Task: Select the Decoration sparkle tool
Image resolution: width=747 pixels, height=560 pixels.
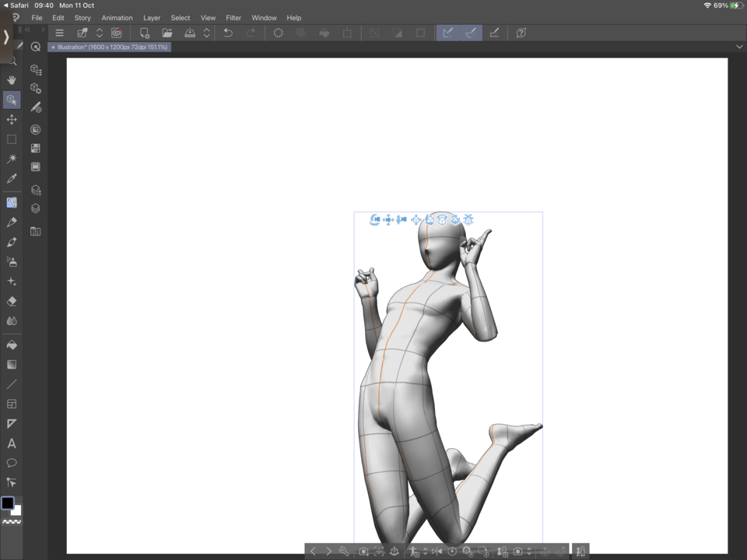Action: [12, 282]
